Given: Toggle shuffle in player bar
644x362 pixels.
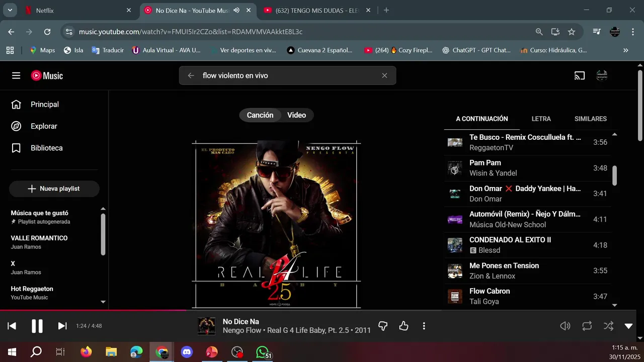Looking at the screenshot, I should pos(608,326).
